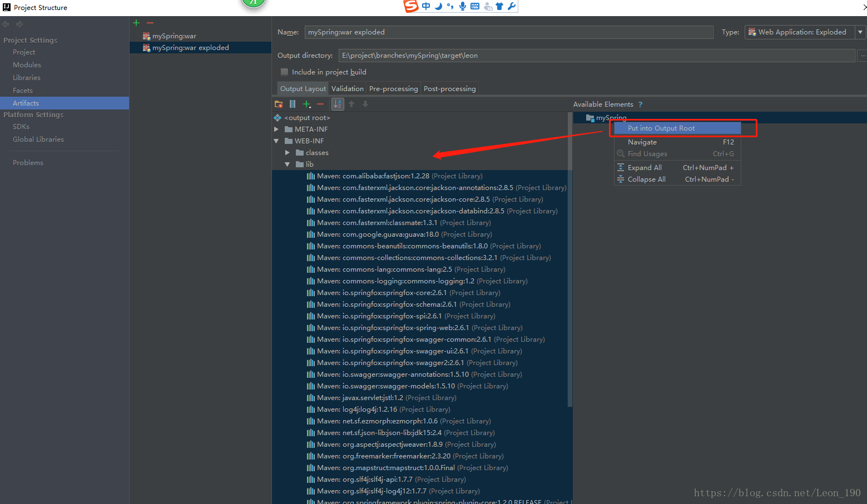Click the Forward navigation arrow
This screenshot has height=504, width=867.
(19, 24)
